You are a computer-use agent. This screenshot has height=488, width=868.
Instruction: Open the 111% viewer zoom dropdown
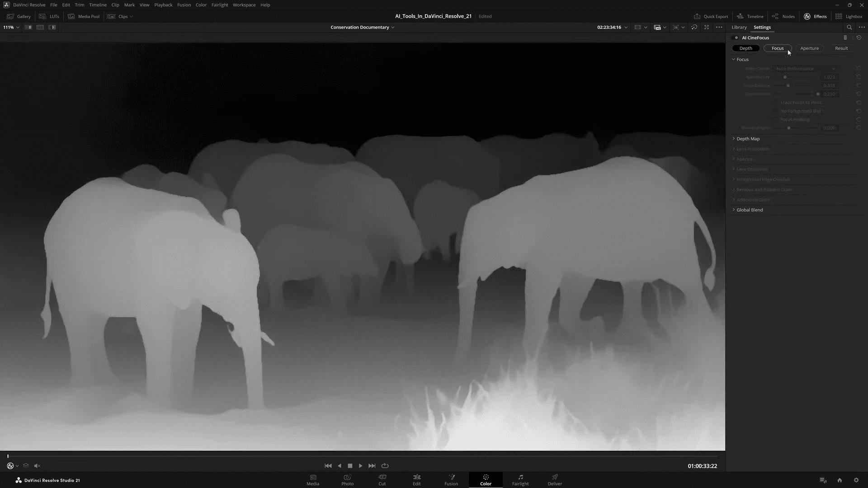(x=11, y=27)
